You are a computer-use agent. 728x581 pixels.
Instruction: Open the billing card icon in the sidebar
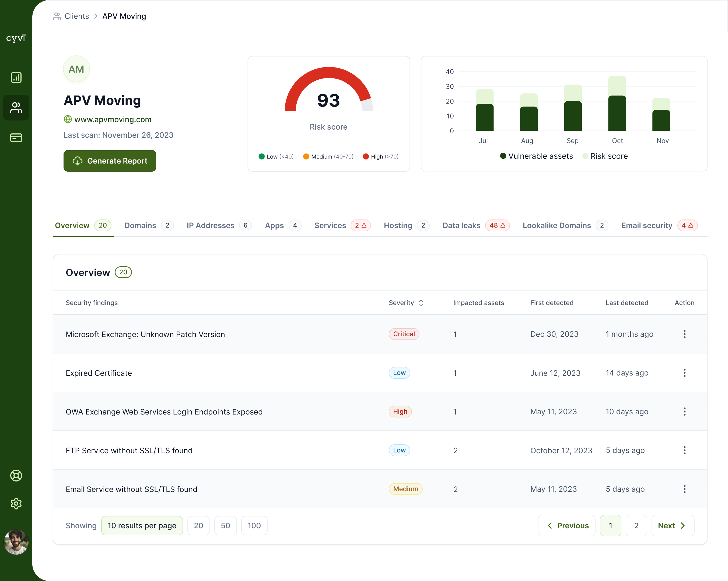16,137
